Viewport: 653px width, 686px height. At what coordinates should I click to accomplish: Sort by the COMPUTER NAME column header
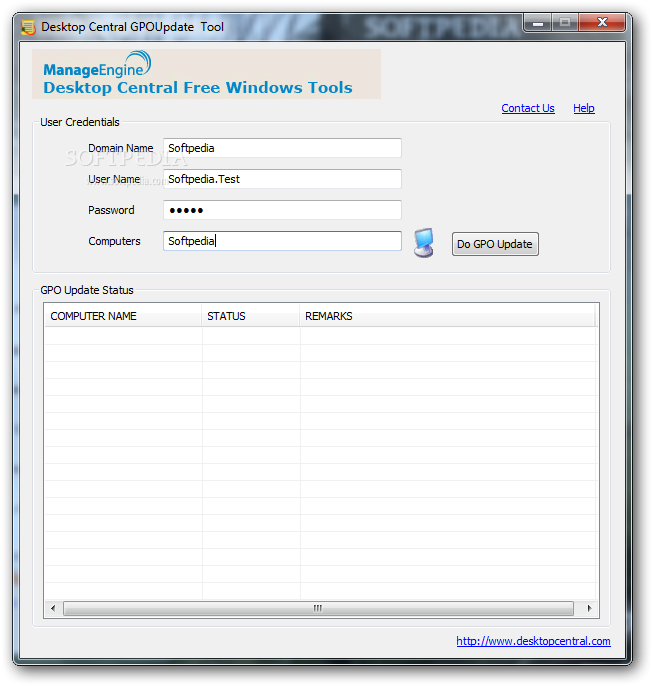tap(123, 316)
